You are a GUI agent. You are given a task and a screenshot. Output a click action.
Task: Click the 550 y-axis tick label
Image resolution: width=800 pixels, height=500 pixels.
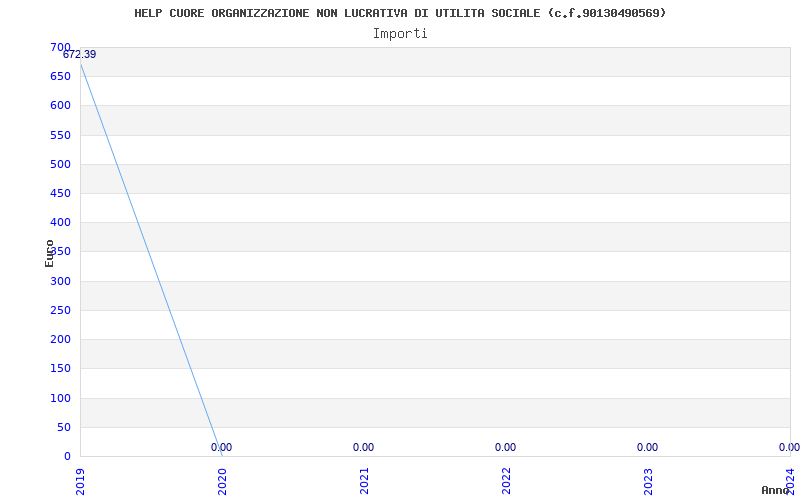click(x=60, y=135)
